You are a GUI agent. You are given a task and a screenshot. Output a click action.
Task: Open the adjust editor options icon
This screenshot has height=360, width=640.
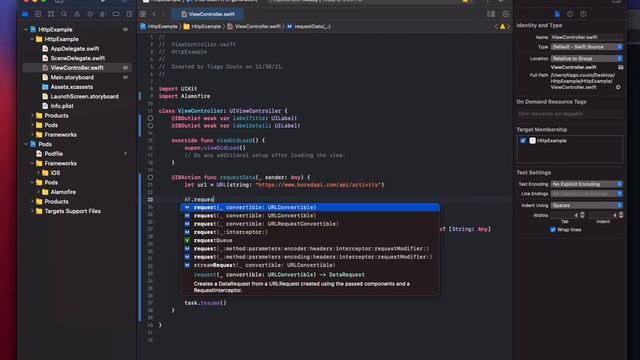click(x=491, y=14)
